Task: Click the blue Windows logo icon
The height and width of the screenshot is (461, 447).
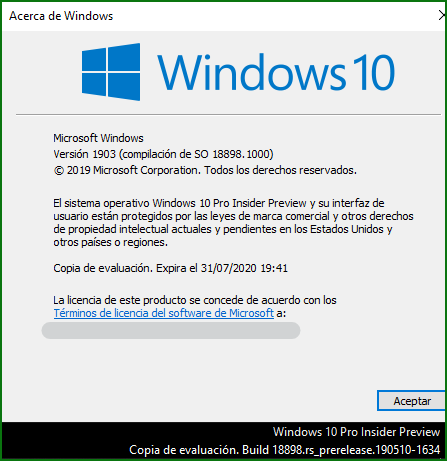Action: (111, 72)
